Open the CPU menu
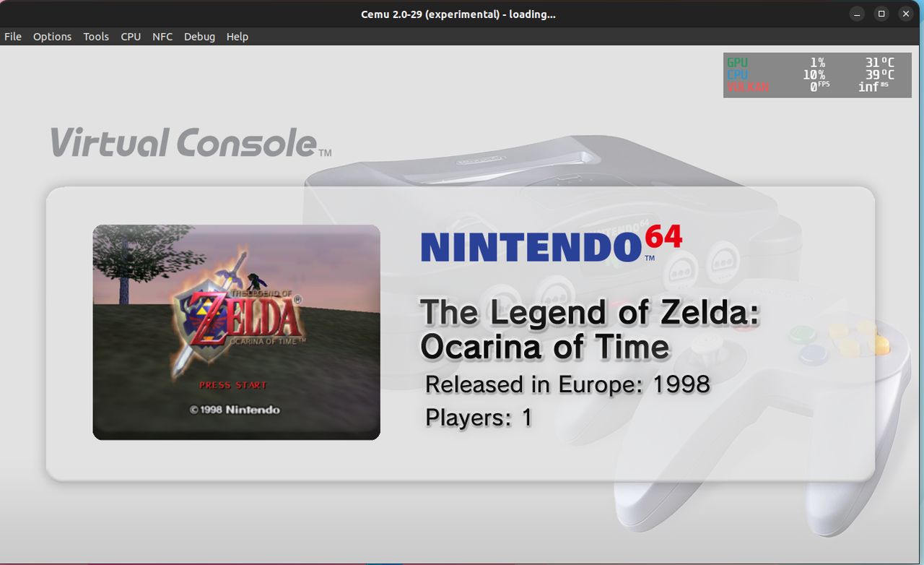This screenshot has height=565, width=924. (x=131, y=37)
